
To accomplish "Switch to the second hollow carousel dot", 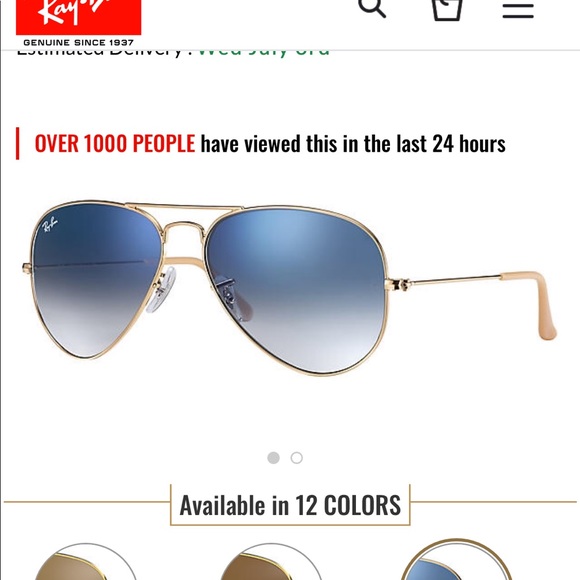I will [x=297, y=458].
